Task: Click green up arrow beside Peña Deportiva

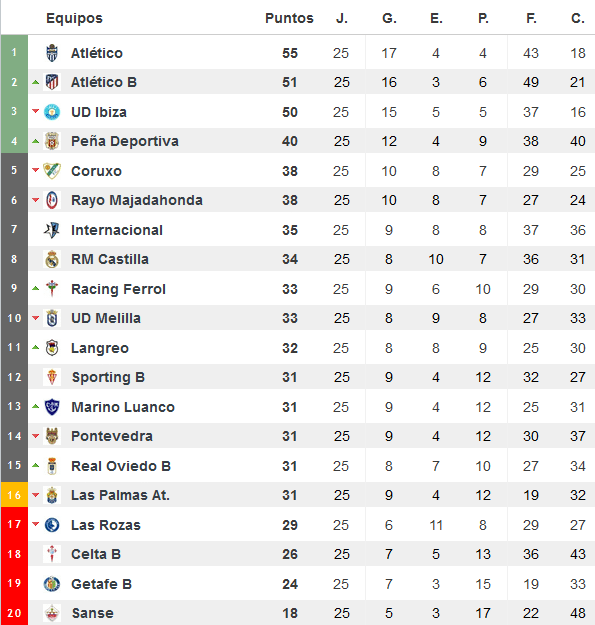Action: pyautogui.click(x=35, y=141)
